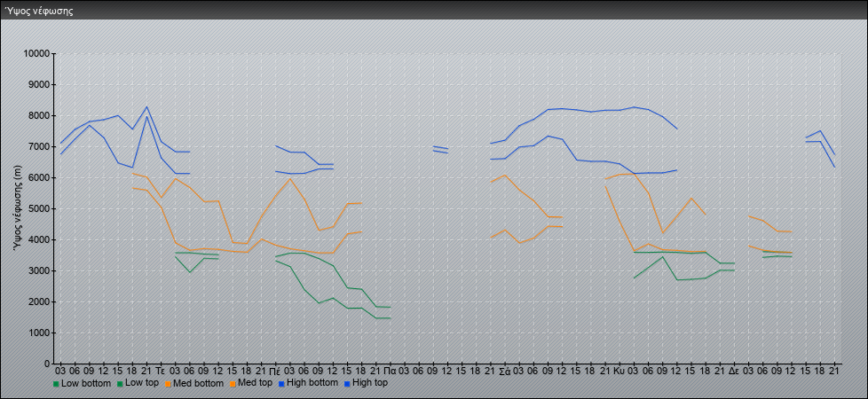868x399 pixels.
Task: Click the Τε day label on x-axis
Action: 161,370
